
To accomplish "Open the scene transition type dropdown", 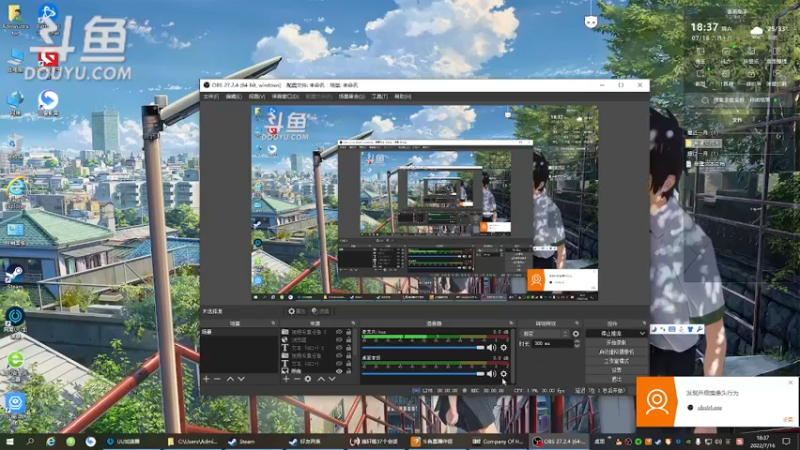I will tap(544, 334).
